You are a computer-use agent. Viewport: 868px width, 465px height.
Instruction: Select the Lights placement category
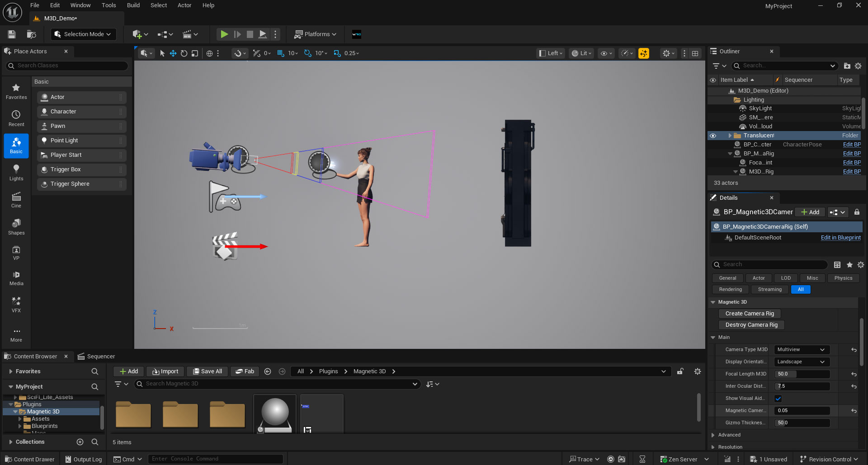tap(16, 173)
